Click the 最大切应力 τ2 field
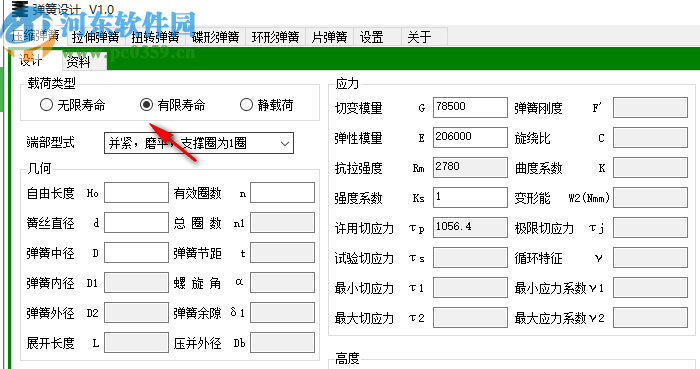 point(470,318)
